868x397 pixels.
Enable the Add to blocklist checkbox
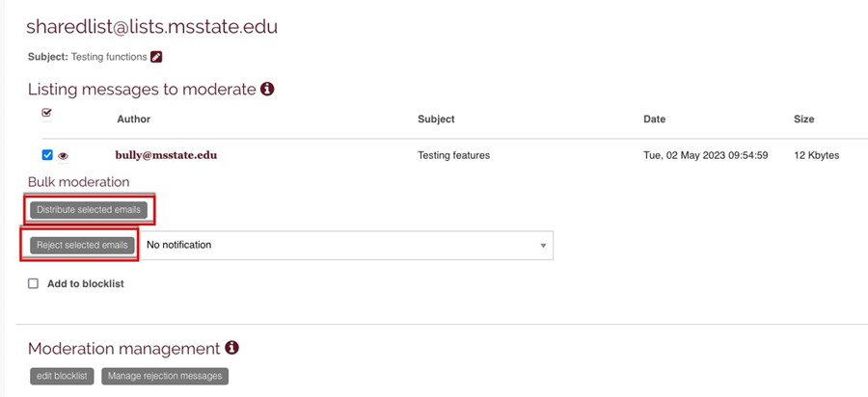[x=33, y=283]
